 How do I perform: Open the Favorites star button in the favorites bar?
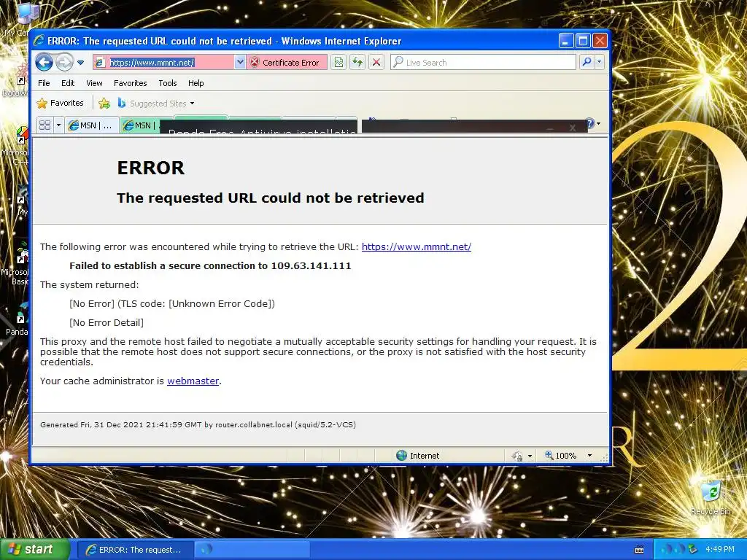60,103
